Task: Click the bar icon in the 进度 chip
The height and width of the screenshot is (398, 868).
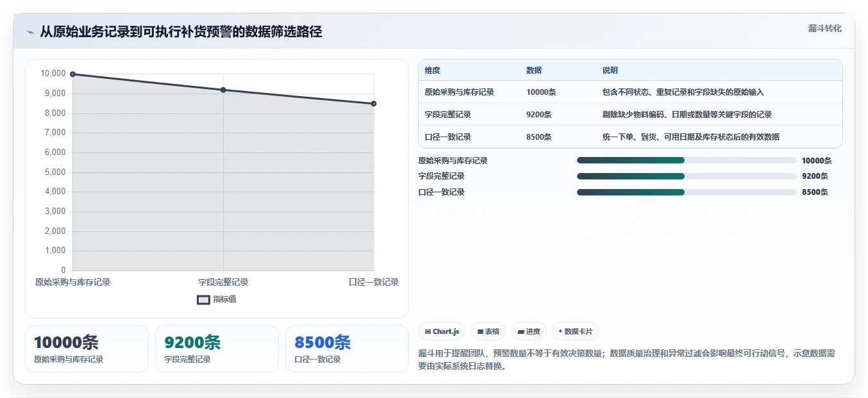Action: (521, 332)
